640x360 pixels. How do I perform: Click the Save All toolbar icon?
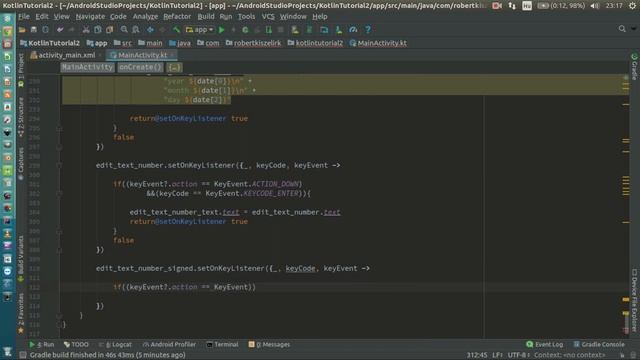pos(34,30)
